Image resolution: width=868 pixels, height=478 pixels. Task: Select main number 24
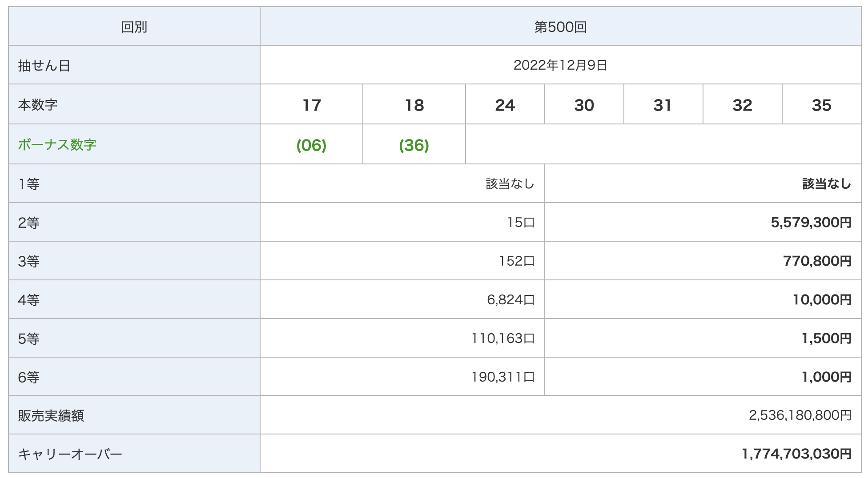click(505, 104)
